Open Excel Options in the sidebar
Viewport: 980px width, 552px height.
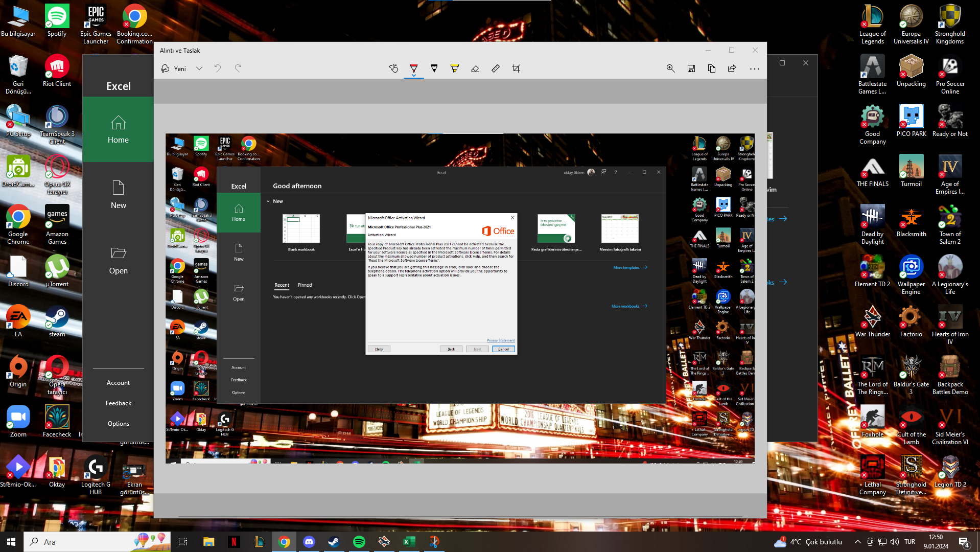point(118,424)
